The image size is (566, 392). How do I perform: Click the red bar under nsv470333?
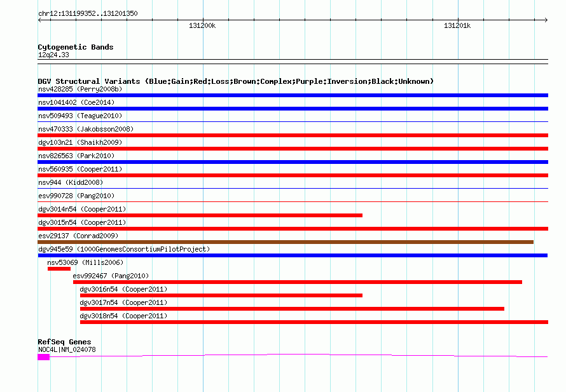tap(293, 135)
